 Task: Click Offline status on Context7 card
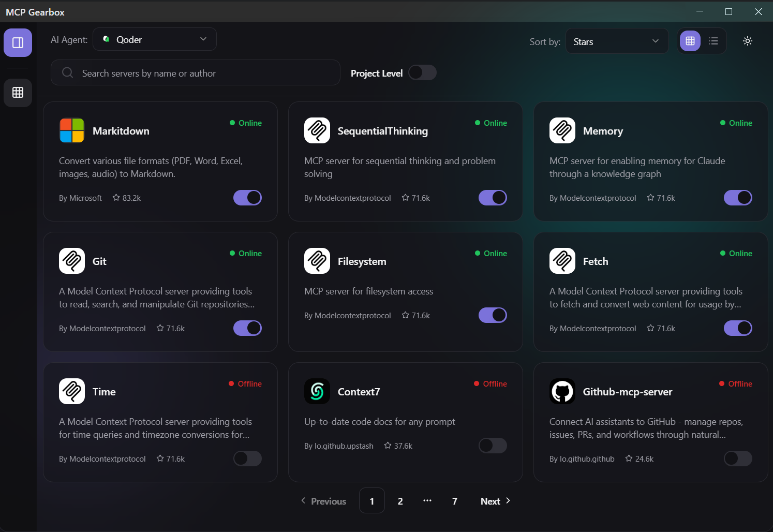point(490,383)
